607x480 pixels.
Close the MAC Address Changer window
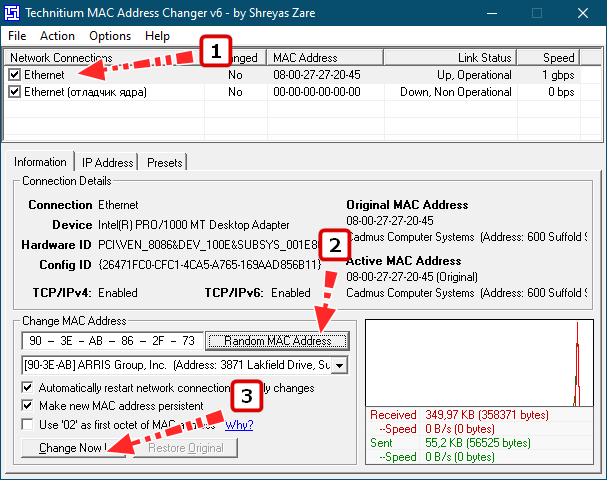point(583,13)
